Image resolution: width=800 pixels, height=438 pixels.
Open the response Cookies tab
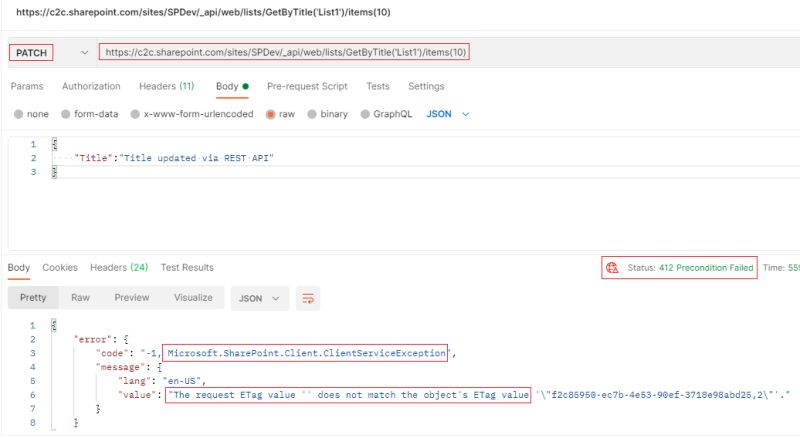[60, 267]
